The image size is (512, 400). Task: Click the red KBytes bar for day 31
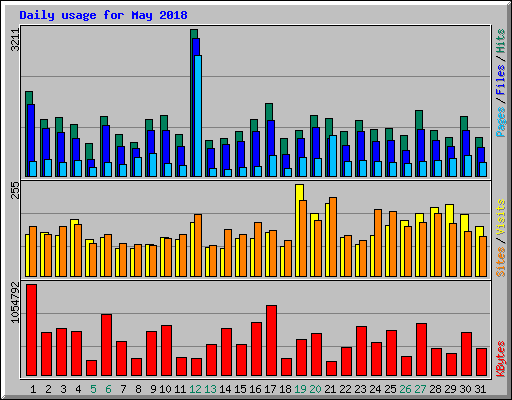click(x=481, y=362)
